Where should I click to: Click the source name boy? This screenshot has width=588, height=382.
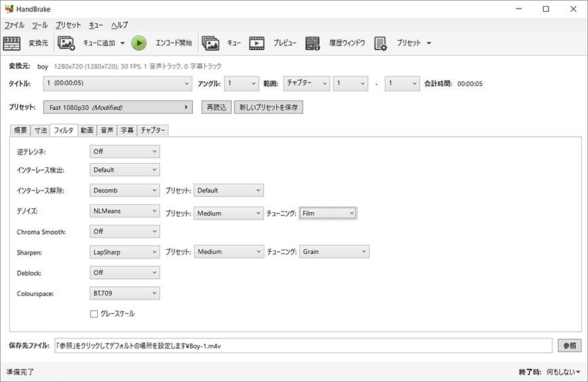click(x=43, y=66)
